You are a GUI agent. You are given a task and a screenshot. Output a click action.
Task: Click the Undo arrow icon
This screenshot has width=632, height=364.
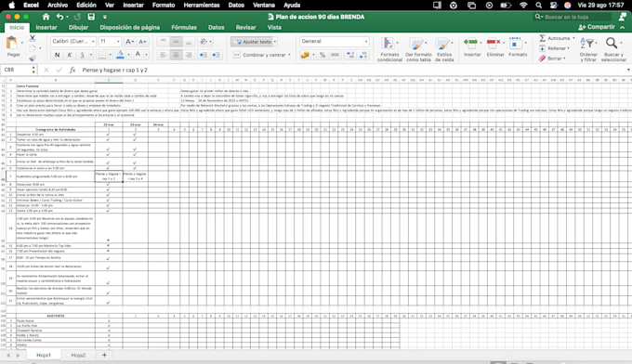[x=60, y=17]
